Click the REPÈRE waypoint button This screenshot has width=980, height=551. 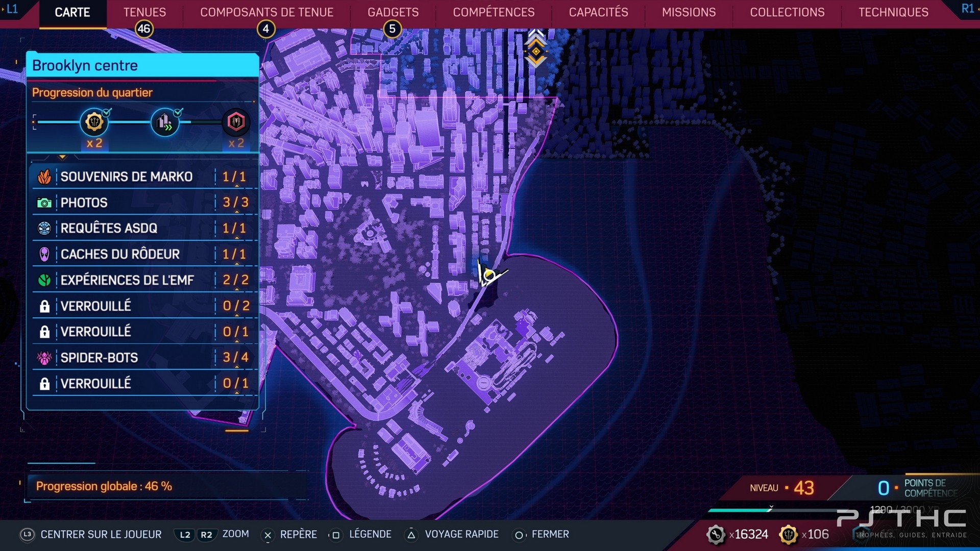(x=299, y=534)
